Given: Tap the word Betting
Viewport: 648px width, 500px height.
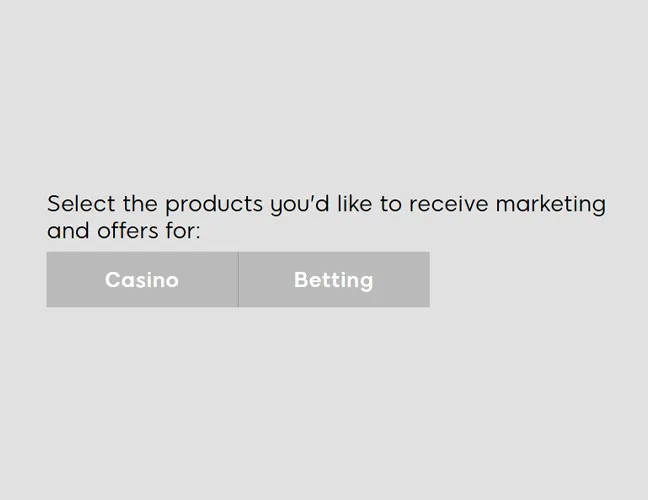Looking at the screenshot, I should coord(334,281).
